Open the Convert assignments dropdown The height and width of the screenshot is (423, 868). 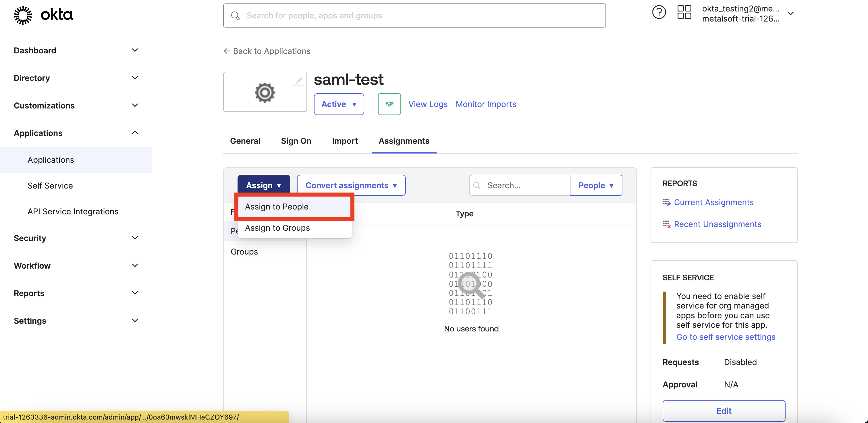click(351, 185)
